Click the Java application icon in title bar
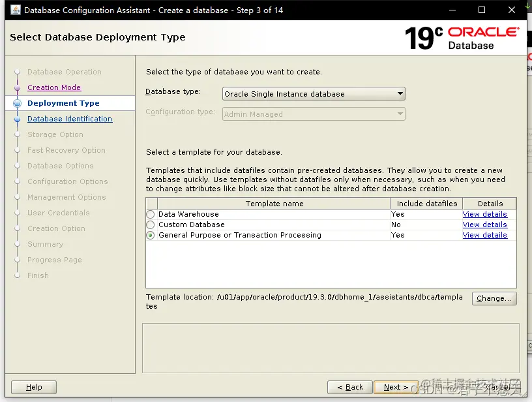Viewport: 532px width, 402px height. coord(16,10)
